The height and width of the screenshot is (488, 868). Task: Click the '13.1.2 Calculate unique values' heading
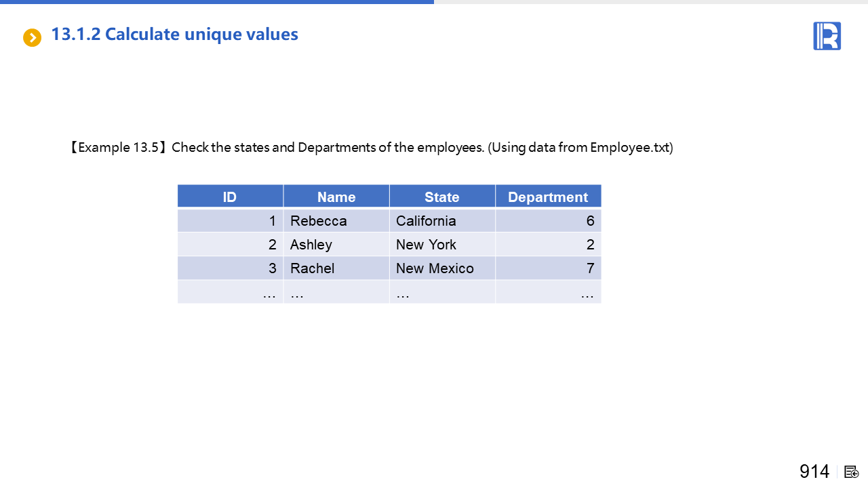coord(174,34)
